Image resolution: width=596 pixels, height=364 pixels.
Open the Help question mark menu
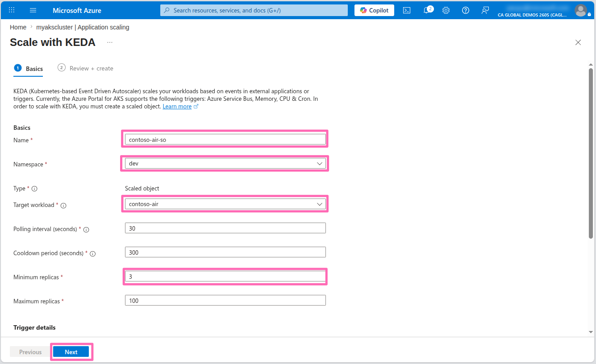coord(466,10)
